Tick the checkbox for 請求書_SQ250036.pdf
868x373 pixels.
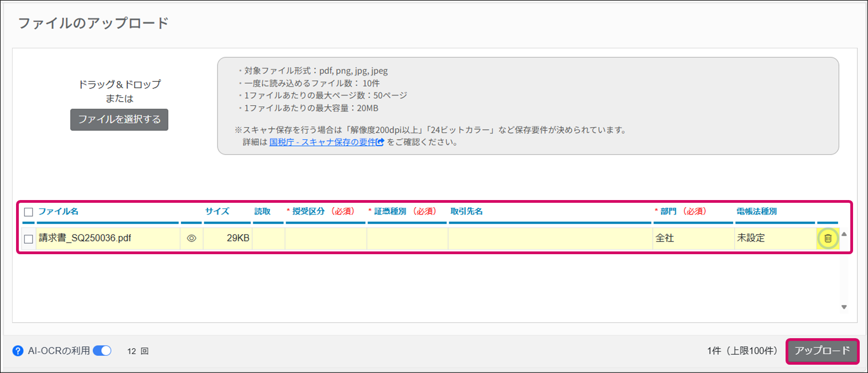pos(29,239)
